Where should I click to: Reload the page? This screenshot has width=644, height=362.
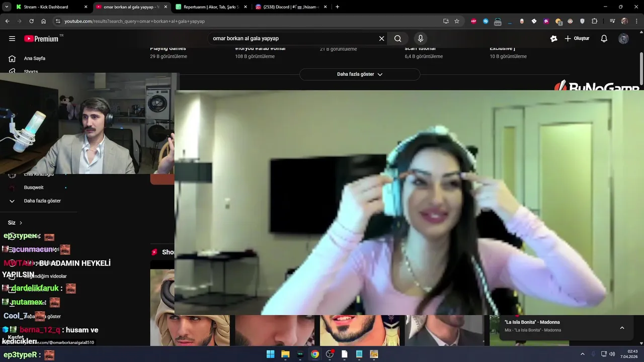(31, 21)
